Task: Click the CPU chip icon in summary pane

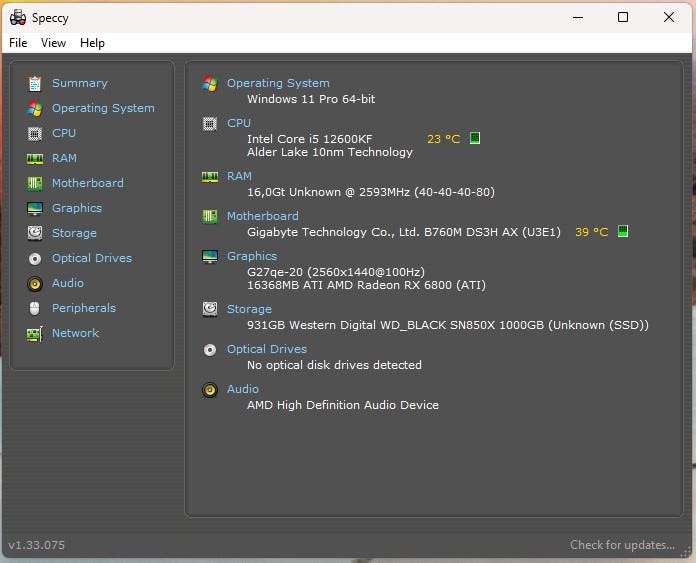Action: click(210, 123)
